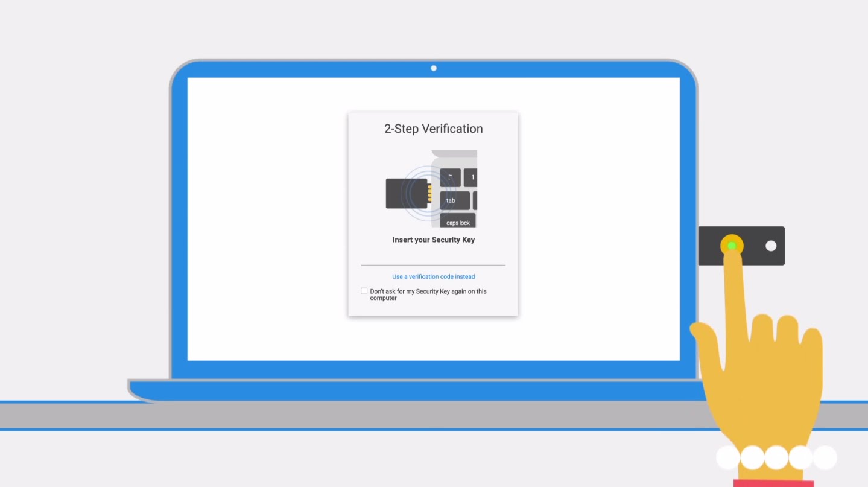
Task: Click the "2-Step Verification" heading
Action: click(x=433, y=129)
